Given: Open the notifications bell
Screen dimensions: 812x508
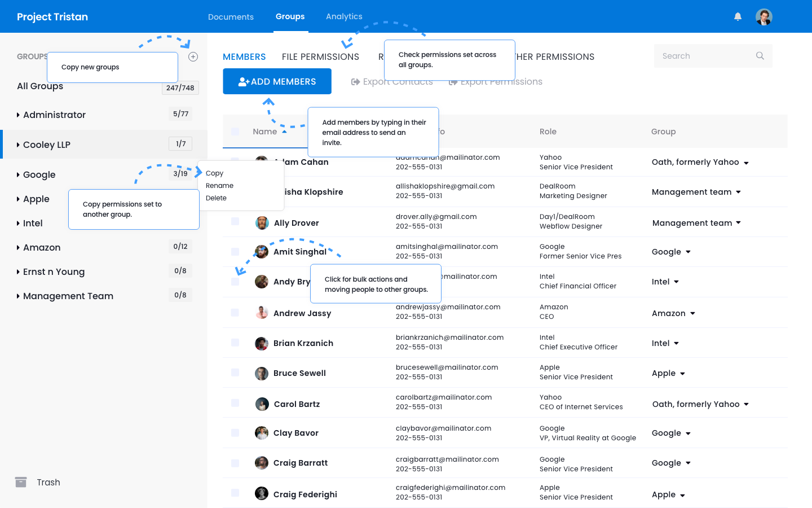Looking at the screenshot, I should [x=738, y=16].
